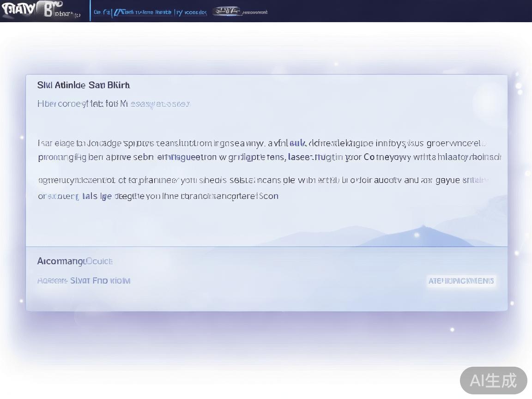Follow the blue 'tals lge' link
The width and height of the screenshot is (532, 399).
coord(97,196)
